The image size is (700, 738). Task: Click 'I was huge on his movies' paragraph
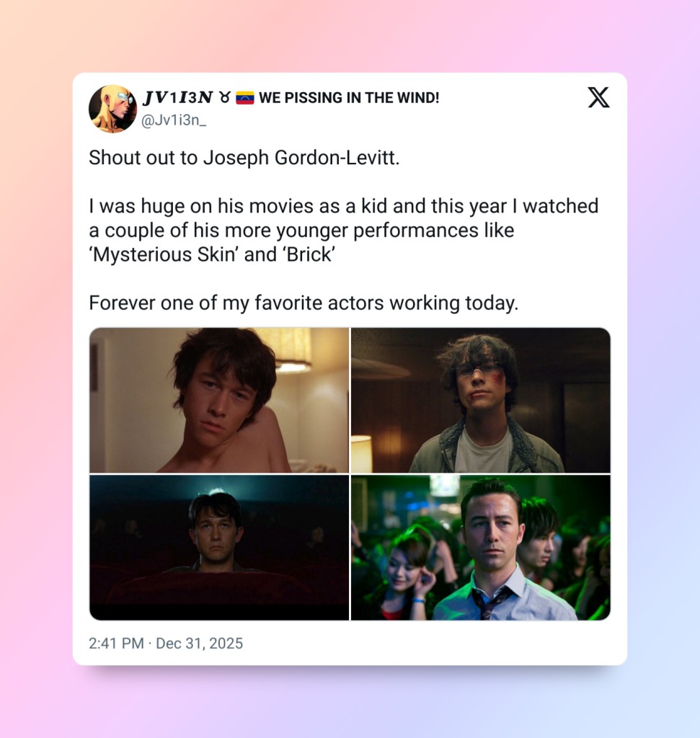[344, 230]
